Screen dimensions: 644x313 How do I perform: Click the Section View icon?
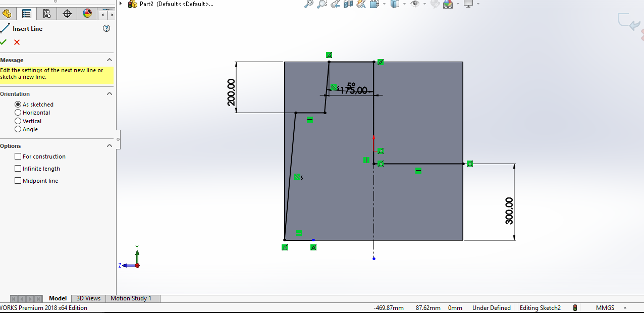(x=348, y=4)
